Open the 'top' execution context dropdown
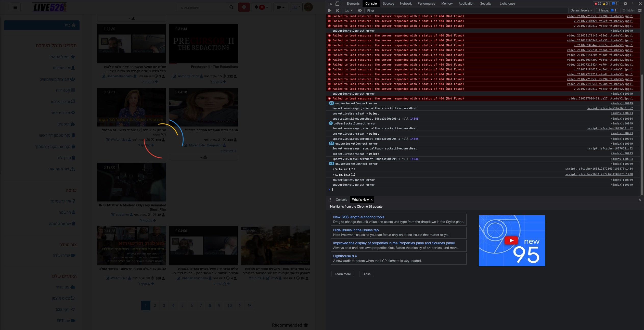Image resolution: width=644 pixels, height=330 pixels. (x=348, y=10)
